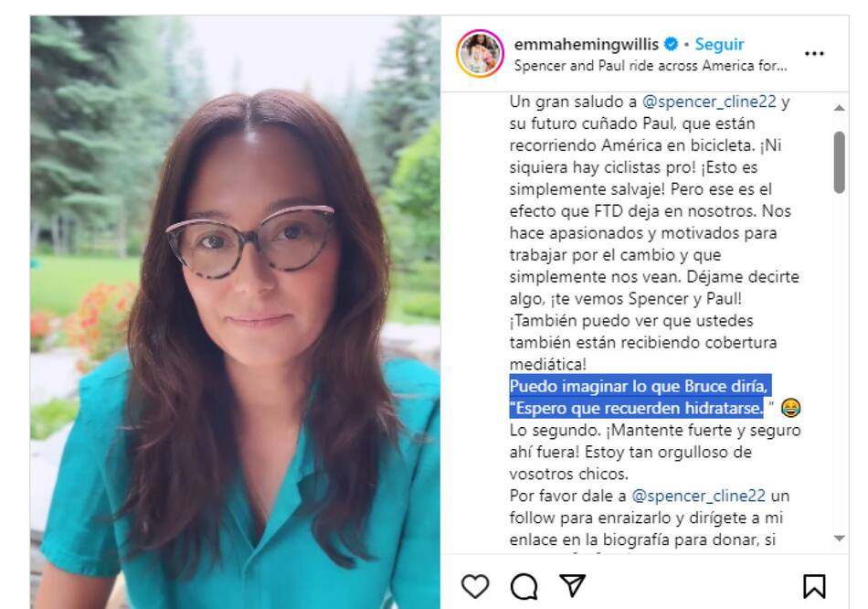Screen dimensions: 868x609
Task: Click the Seguir follow button
Action: 719,44
